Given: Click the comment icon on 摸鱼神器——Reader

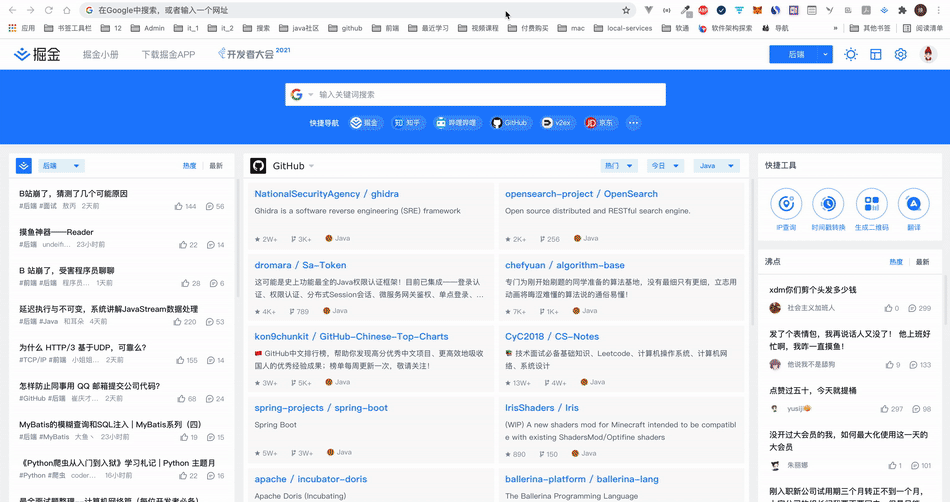Looking at the screenshot, I should (x=210, y=245).
